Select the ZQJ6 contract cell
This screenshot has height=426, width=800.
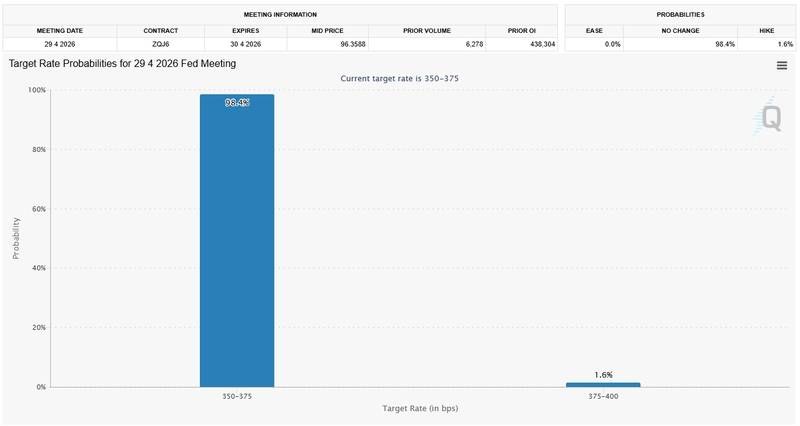tap(160, 44)
